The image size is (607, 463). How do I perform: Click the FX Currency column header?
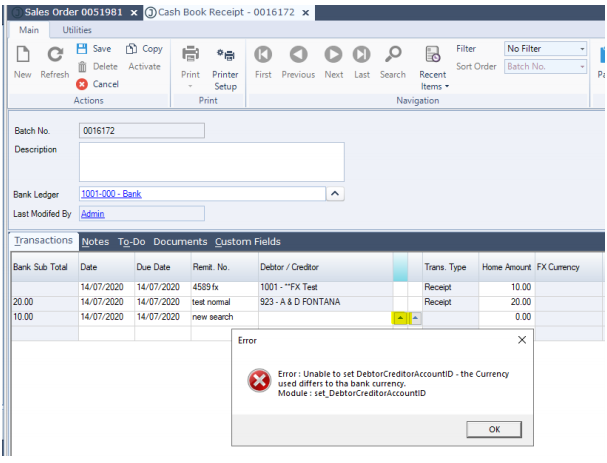tap(568, 267)
